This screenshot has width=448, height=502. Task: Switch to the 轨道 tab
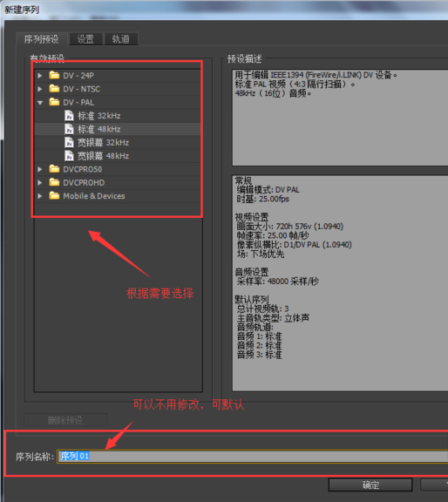coord(121,39)
